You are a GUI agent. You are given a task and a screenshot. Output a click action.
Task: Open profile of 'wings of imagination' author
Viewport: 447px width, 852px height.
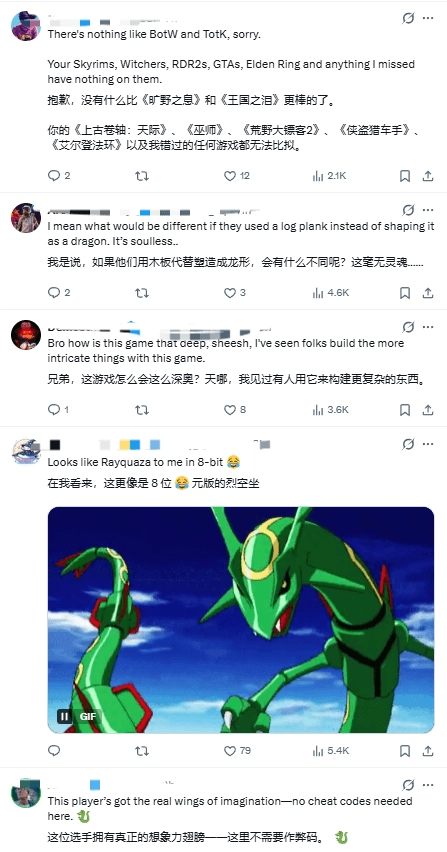pos(26,793)
